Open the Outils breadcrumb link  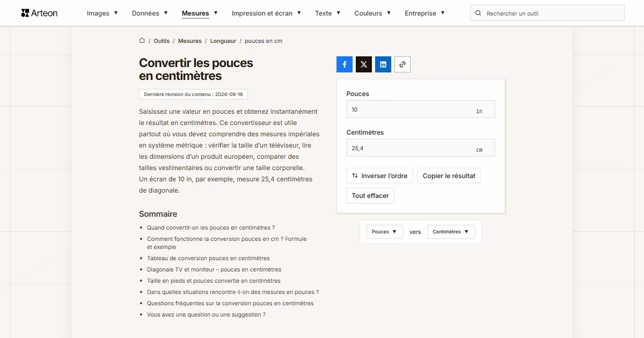point(162,41)
